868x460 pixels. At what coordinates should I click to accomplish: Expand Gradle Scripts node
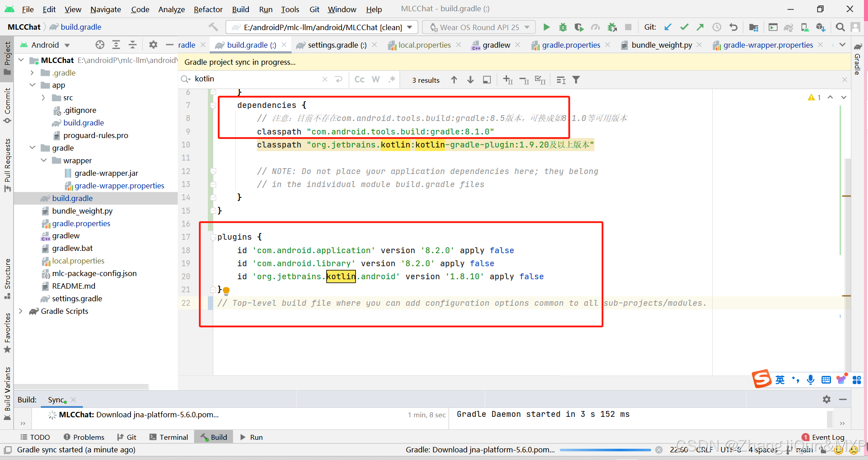tap(21, 311)
